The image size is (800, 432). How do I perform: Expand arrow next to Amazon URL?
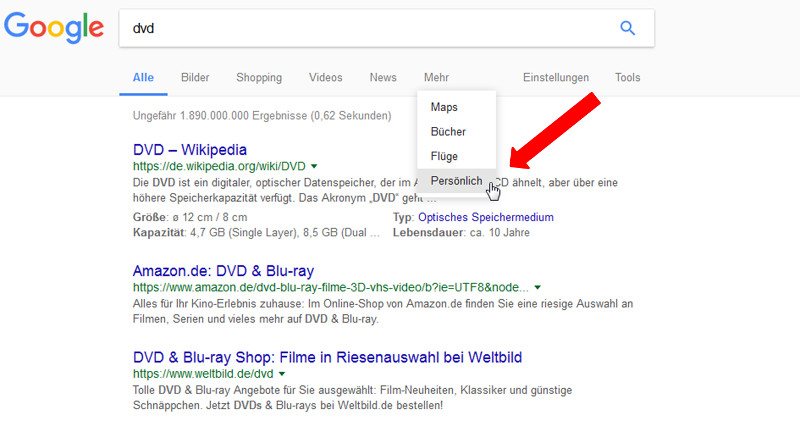[537, 288]
